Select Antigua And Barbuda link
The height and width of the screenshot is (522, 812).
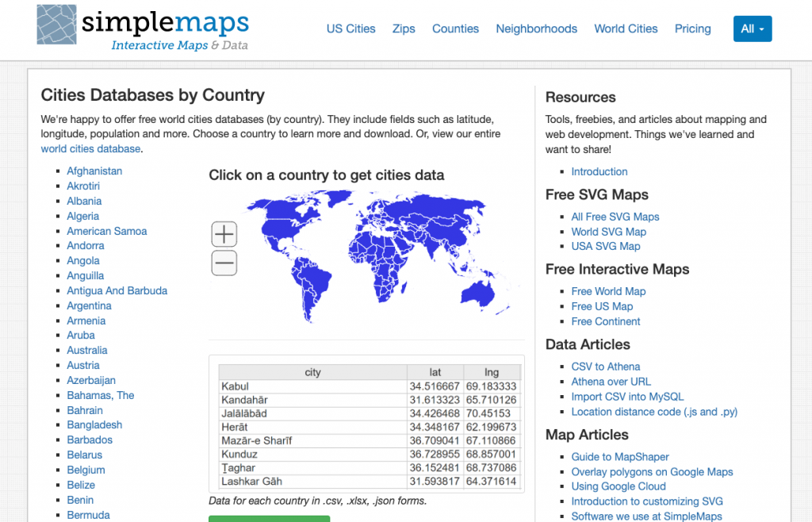tap(117, 290)
